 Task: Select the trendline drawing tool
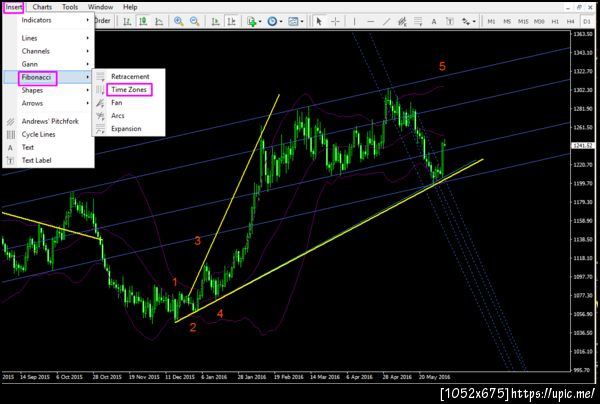point(386,21)
